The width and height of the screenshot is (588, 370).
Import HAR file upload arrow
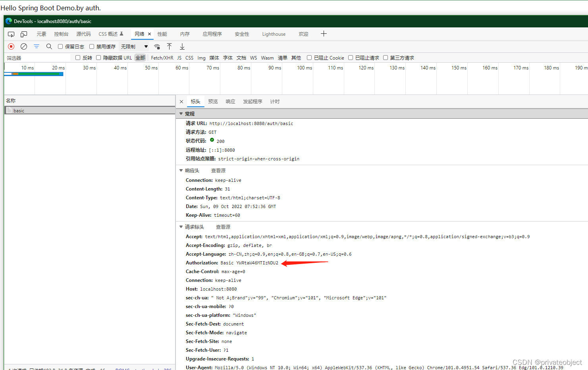[x=170, y=46]
